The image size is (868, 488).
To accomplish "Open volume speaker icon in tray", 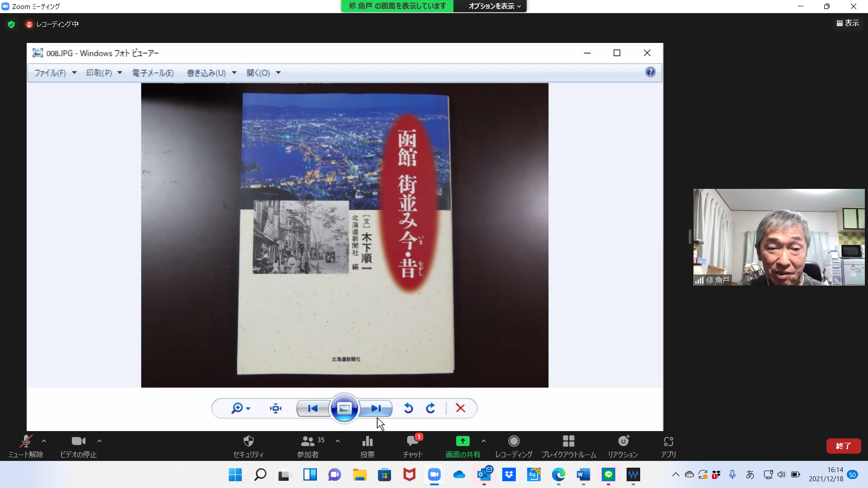I will [x=781, y=475].
